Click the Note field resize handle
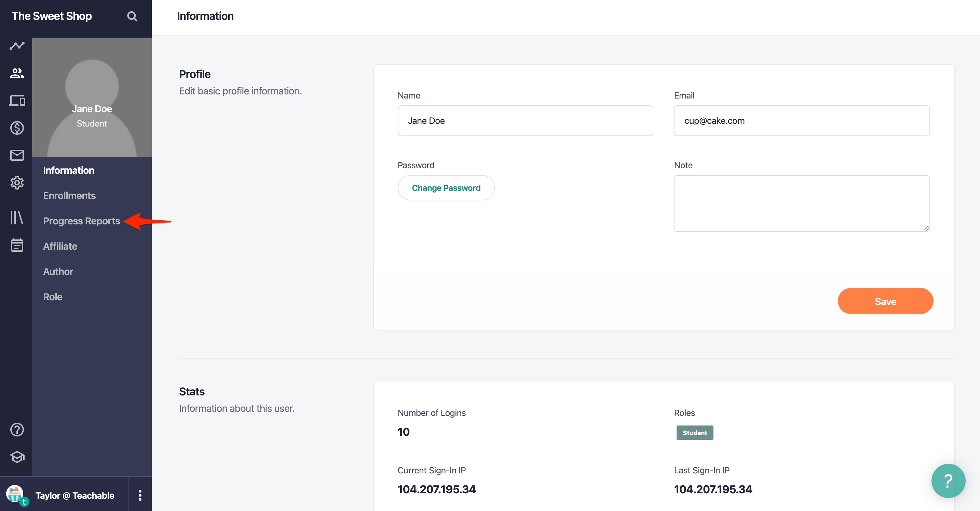 coord(926,228)
